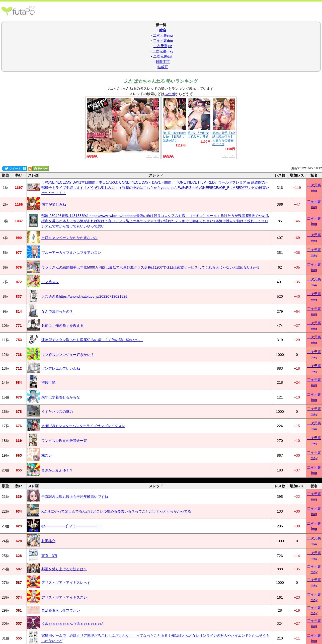Open the orange RSS feed icon

pos(30,169)
